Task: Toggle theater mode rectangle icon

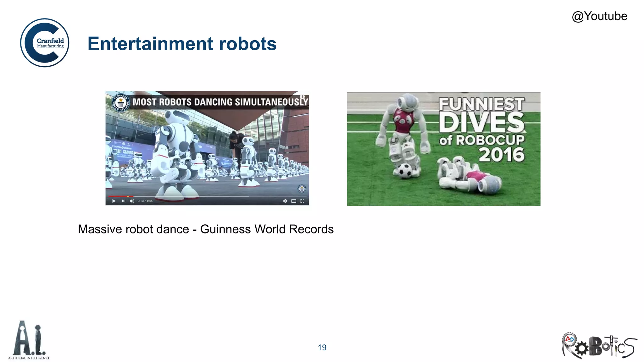Action: coord(294,201)
